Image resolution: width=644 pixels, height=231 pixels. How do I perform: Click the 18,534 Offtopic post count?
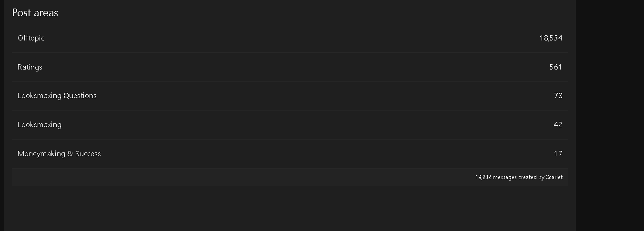551,38
